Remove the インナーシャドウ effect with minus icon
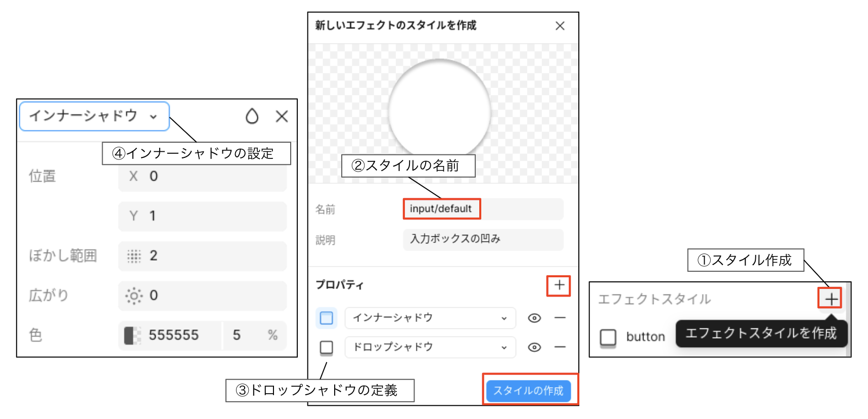 click(x=560, y=318)
